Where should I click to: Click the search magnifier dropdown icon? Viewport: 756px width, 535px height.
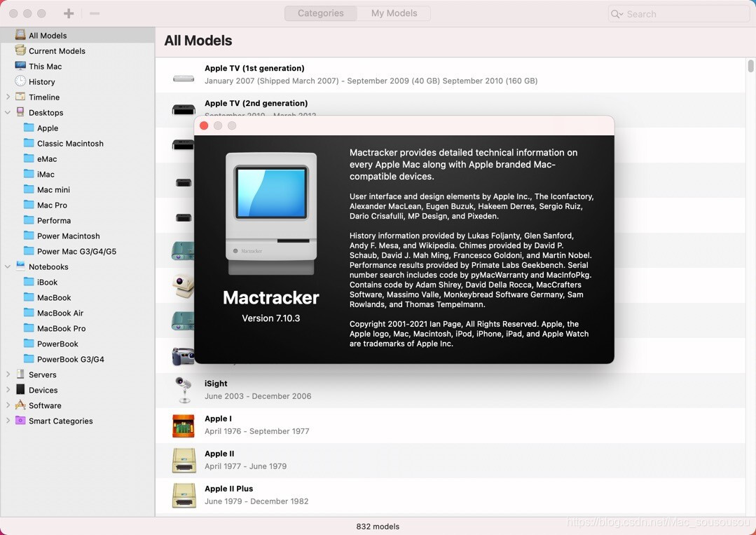click(617, 14)
